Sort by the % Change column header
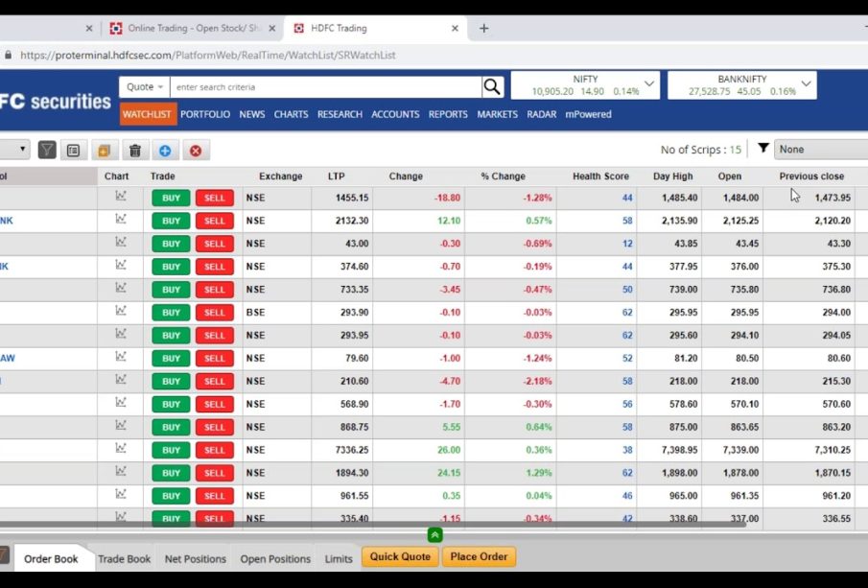This screenshot has height=588, width=868. tap(503, 176)
